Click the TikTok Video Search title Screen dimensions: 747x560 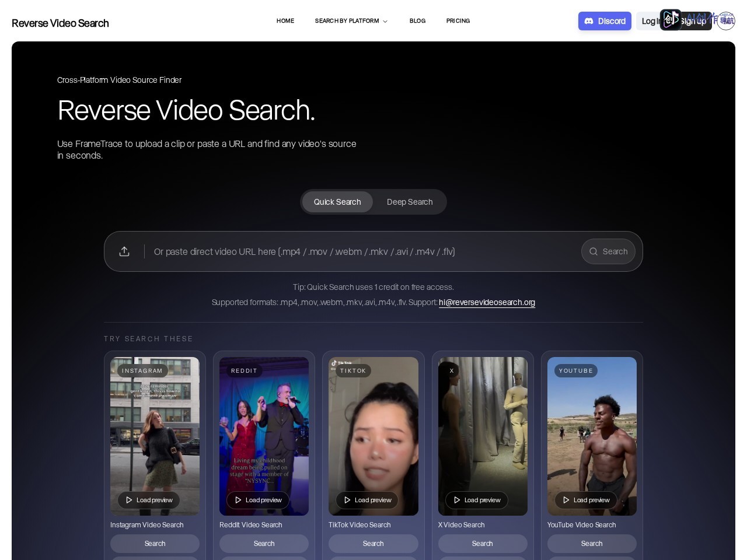click(359, 525)
